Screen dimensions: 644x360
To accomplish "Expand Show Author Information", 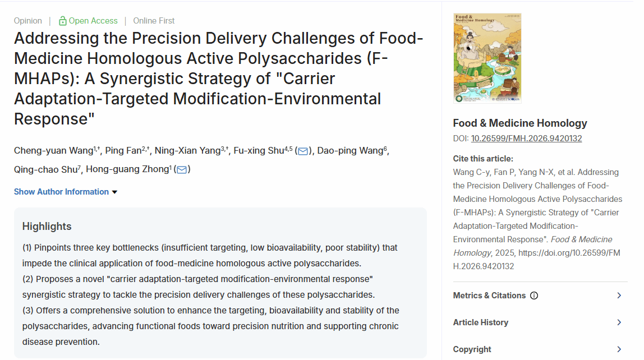I will pos(66,192).
